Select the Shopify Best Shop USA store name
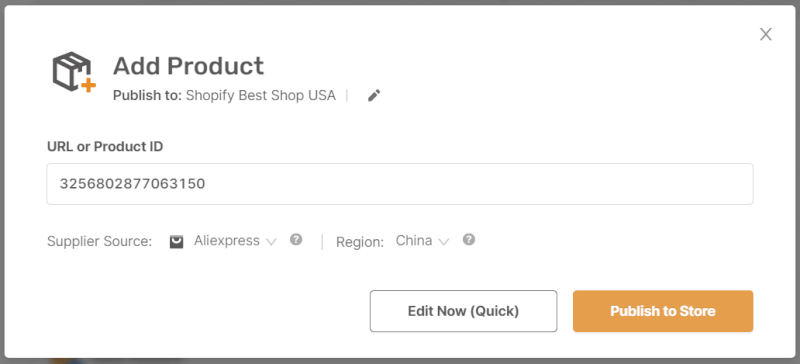This screenshot has width=800, height=364. [261, 95]
